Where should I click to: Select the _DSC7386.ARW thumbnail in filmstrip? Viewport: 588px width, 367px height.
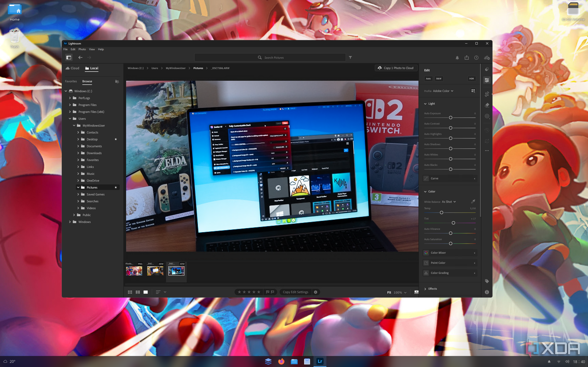coord(176,271)
